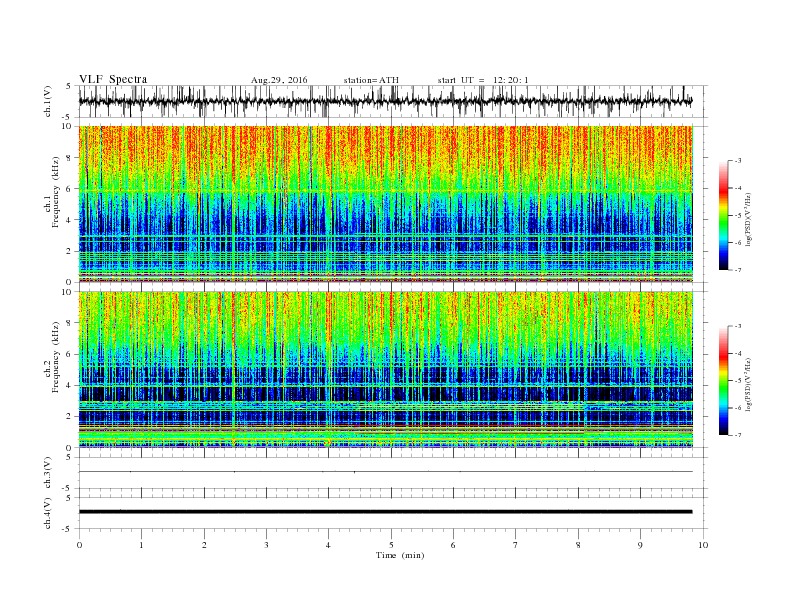Click the "10" kHz tick of ch.2 spectrogram

(67, 292)
